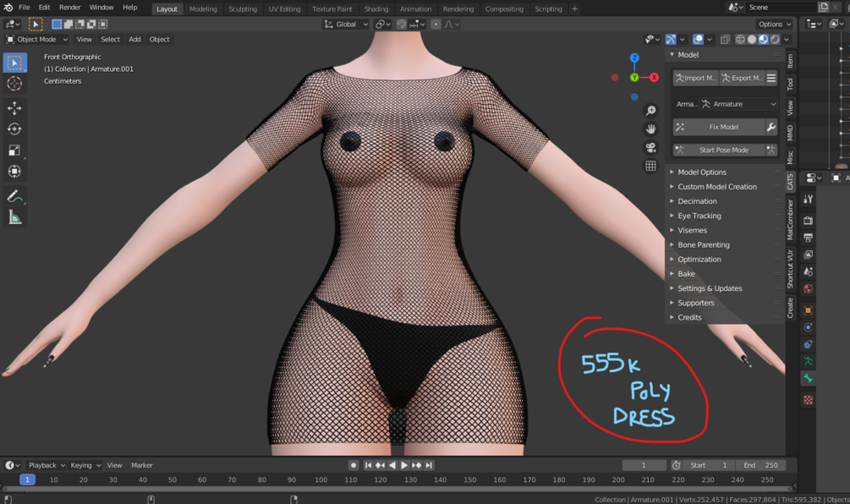Open the Object Mode dropdown
850x504 pixels.
point(37,40)
